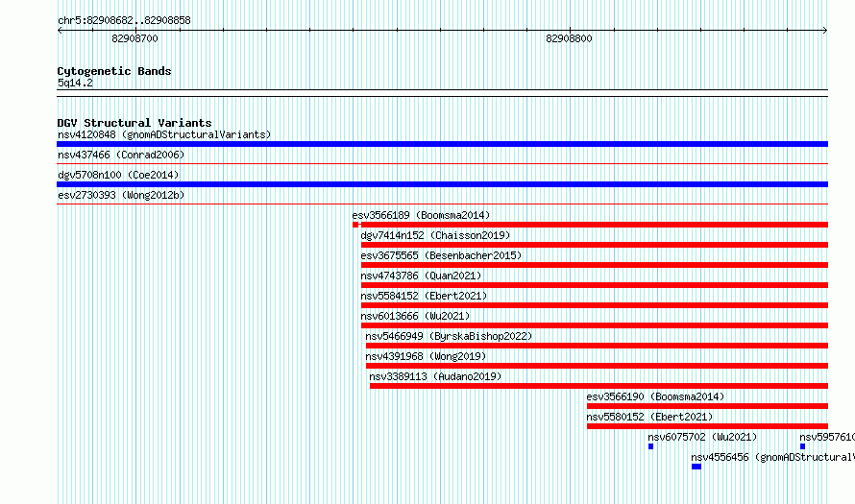Click the red bar of nsv4391968
This screenshot has width=855, height=504.
point(598,366)
